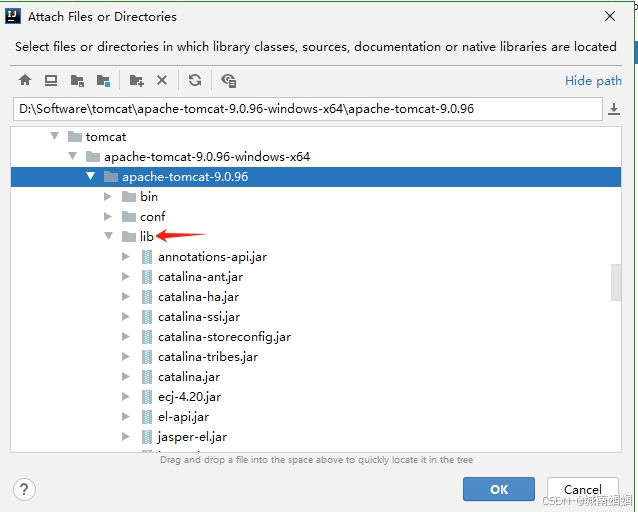Select catalina-ha.jar file
Viewport: 638px width, 512px height.
click(x=316, y=297)
